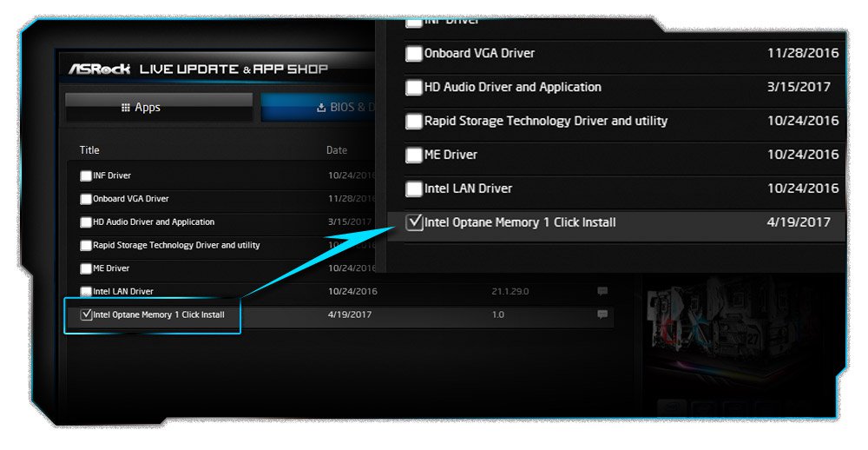This screenshot has width=868, height=450.
Task: Check Rapid Storage Technology in the enlarged callout
Action: point(414,122)
